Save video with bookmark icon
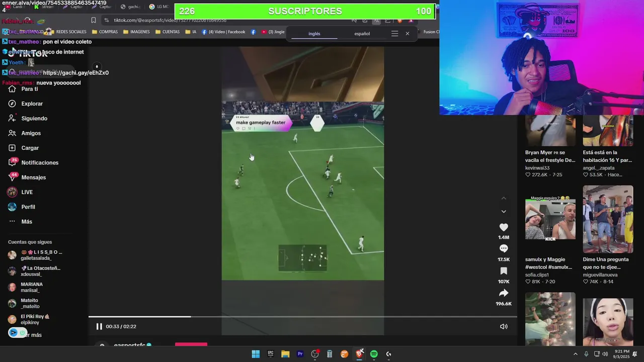The width and height of the screenshot is (644, 362). coord(504,271)
